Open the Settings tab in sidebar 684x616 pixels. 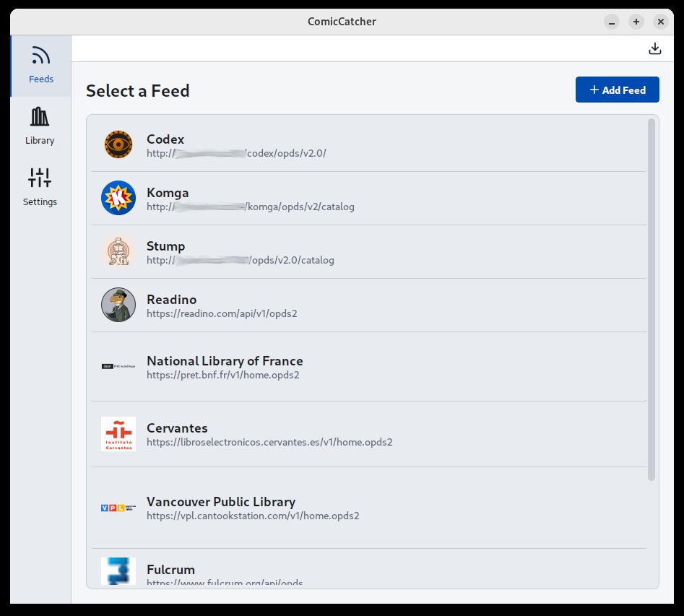40,188
